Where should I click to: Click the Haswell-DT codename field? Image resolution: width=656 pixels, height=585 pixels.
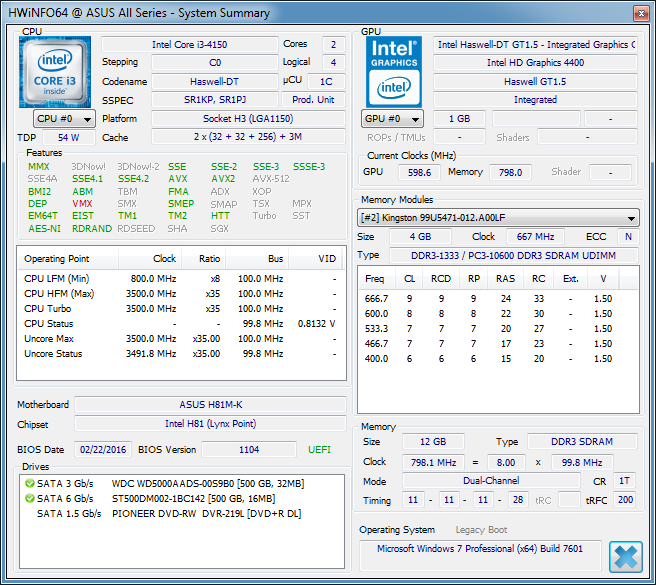click(x=215, y=82)
